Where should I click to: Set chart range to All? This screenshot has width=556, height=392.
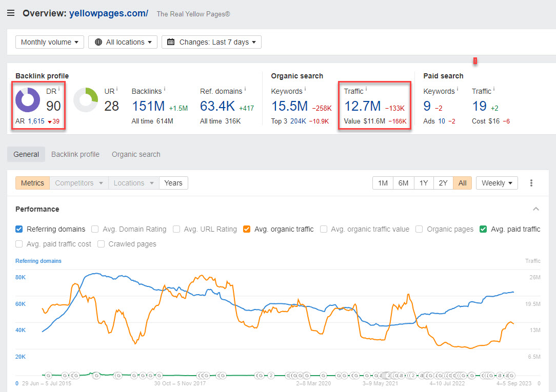click(x=462, y=183)
